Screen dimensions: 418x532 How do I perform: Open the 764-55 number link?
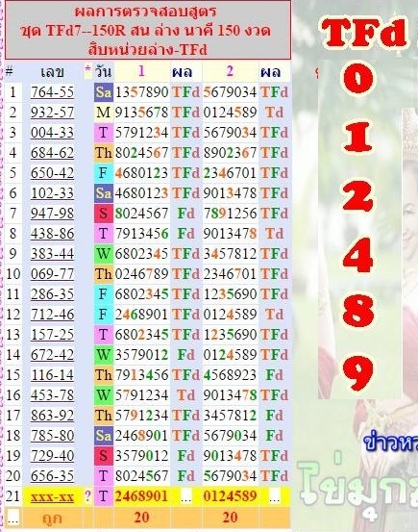52,92
